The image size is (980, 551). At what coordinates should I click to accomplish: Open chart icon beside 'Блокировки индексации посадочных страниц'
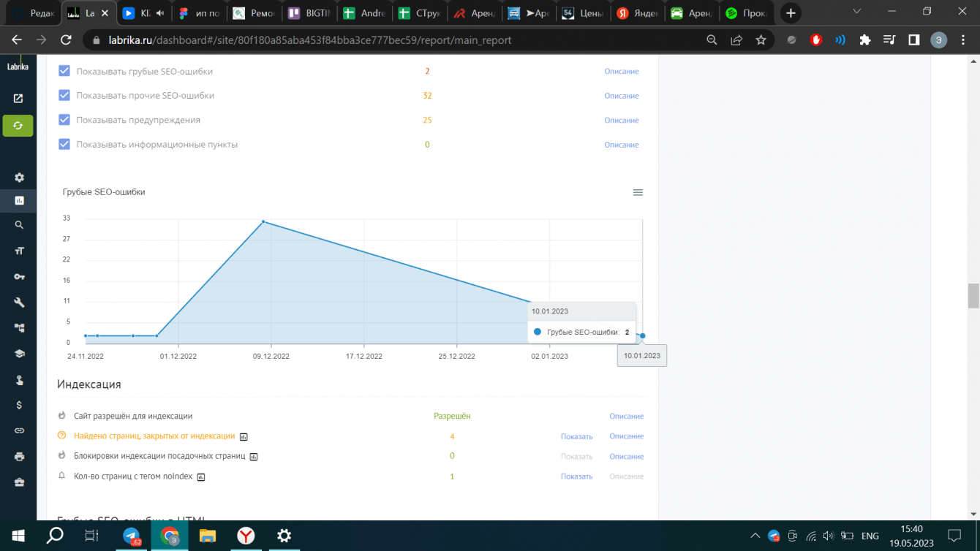tap(254, 457)
